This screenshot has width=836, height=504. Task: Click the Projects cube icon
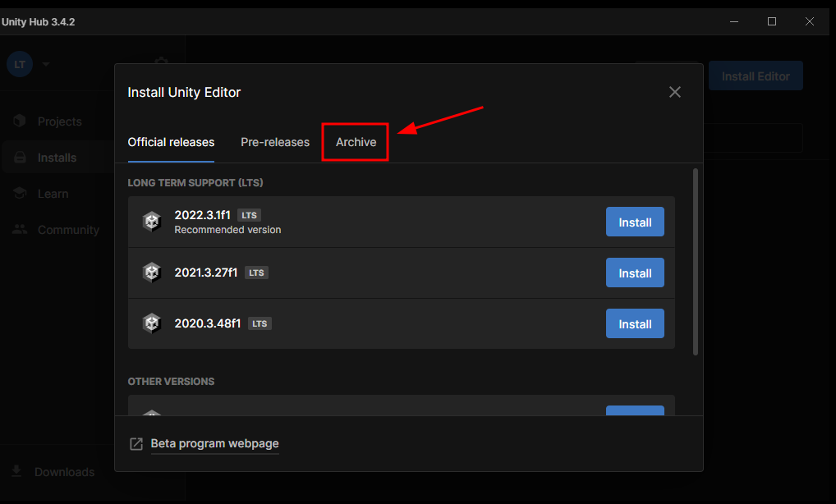click(20, 121)
